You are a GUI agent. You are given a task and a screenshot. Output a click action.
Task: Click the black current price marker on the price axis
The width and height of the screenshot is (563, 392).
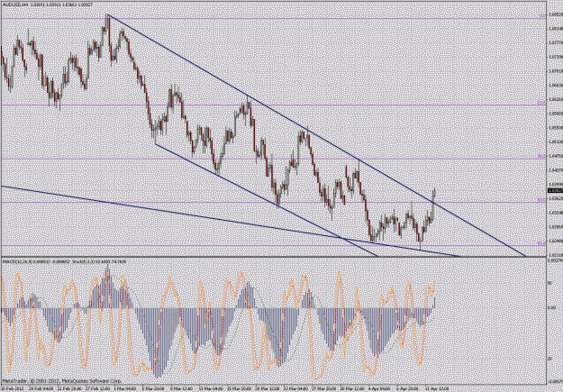click(556, 190)
